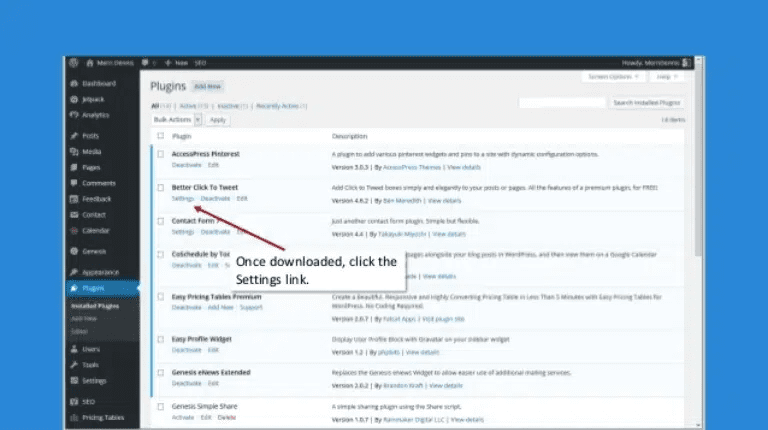Click the Media sidebar icon
768x430 pixels.
tap(74, 151)
